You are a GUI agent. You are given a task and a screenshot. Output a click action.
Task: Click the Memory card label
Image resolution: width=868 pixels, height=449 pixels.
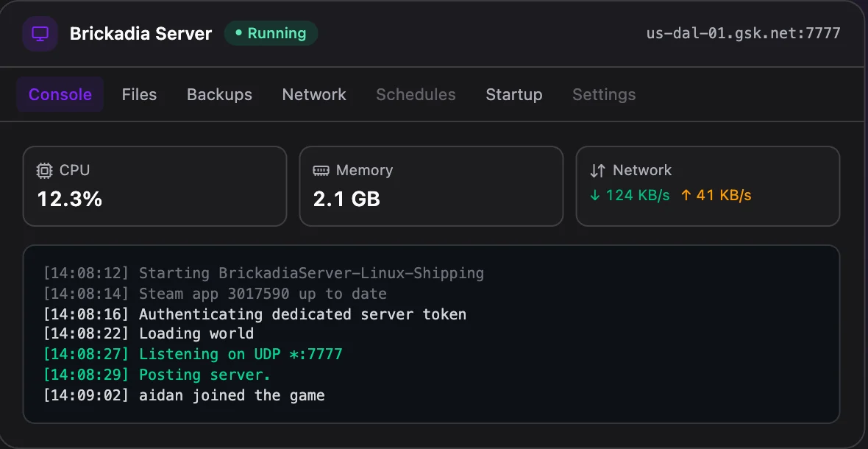click(364, 171)
